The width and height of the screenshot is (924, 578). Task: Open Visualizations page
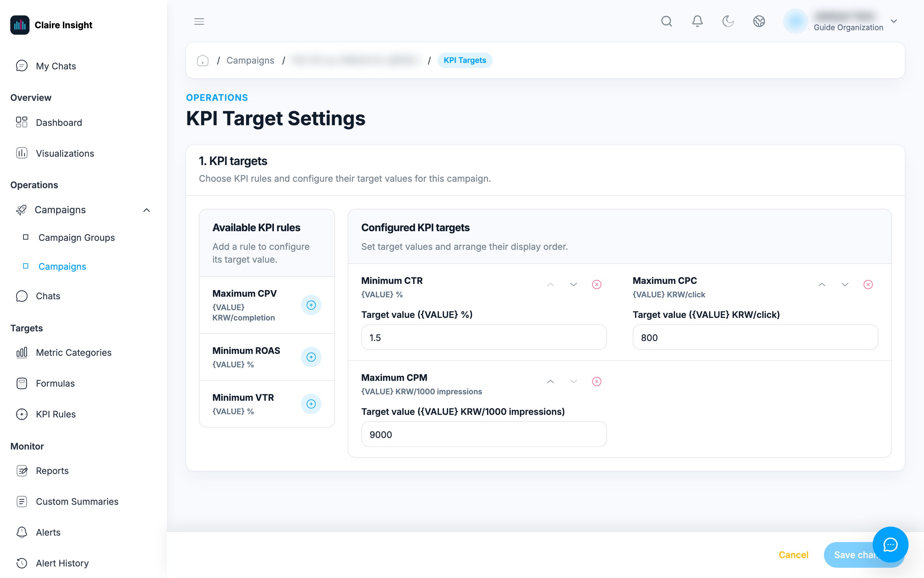[x=55, y=153]
